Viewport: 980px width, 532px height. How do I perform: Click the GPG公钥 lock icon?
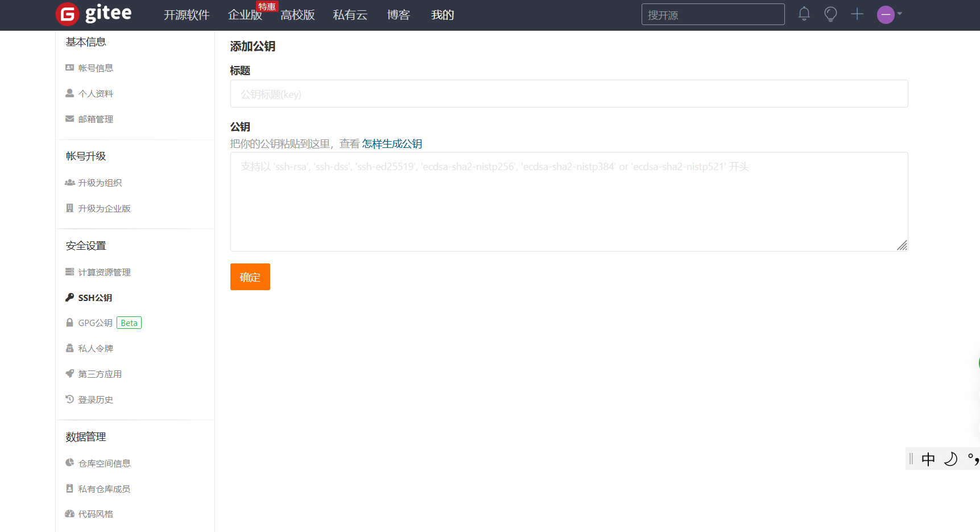(x=70, y=323)
